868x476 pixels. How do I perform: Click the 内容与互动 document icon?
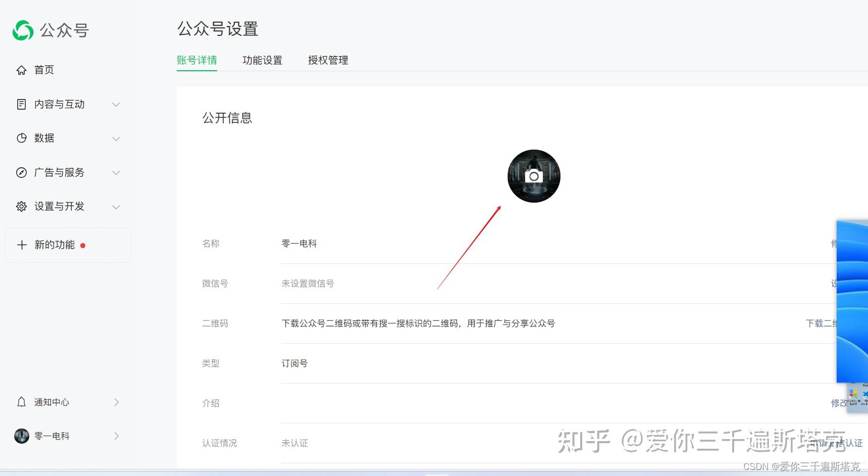[x=21, y=104]
